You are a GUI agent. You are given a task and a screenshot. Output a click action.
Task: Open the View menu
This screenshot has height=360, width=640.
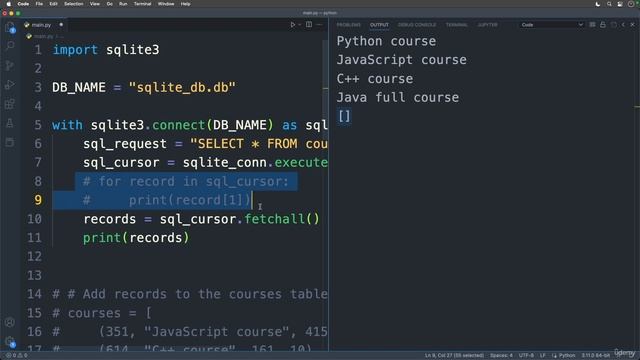[x=95, y=4]
